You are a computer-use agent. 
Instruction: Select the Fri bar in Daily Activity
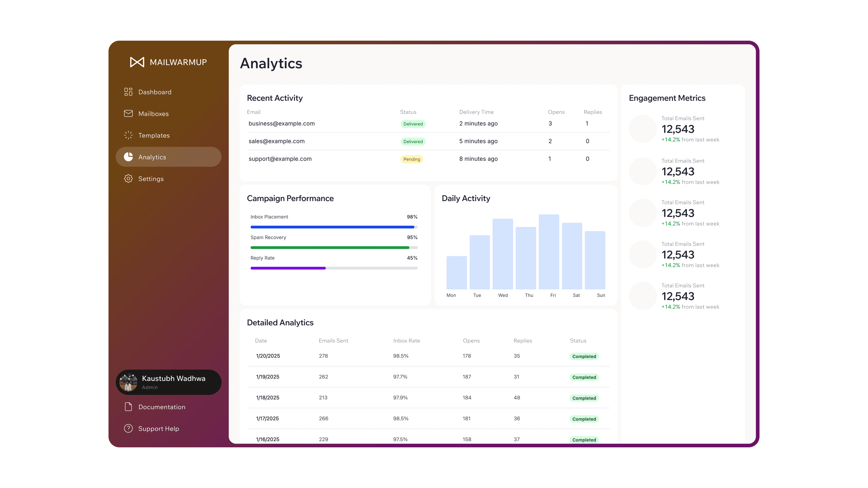[x=549, y=252]
